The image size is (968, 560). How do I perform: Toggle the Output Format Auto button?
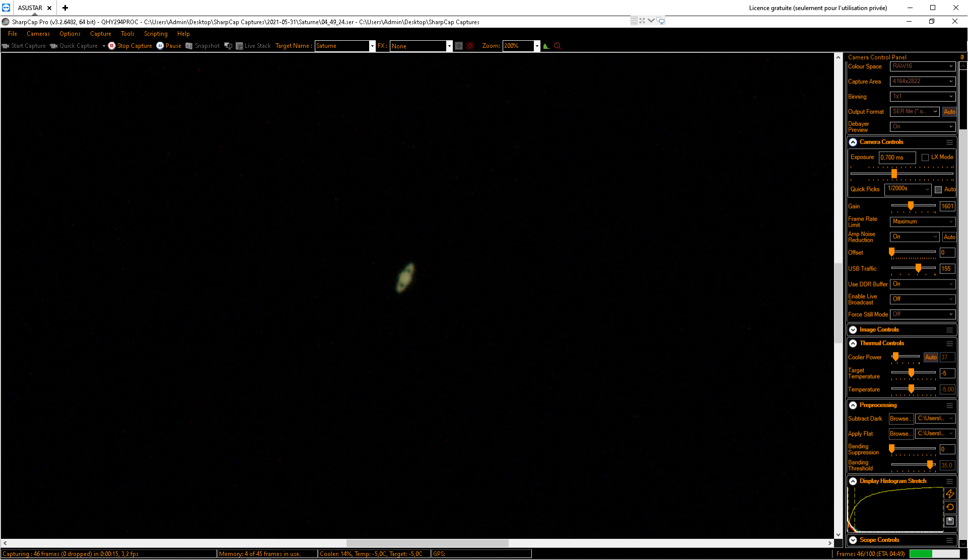coord(949,112)
